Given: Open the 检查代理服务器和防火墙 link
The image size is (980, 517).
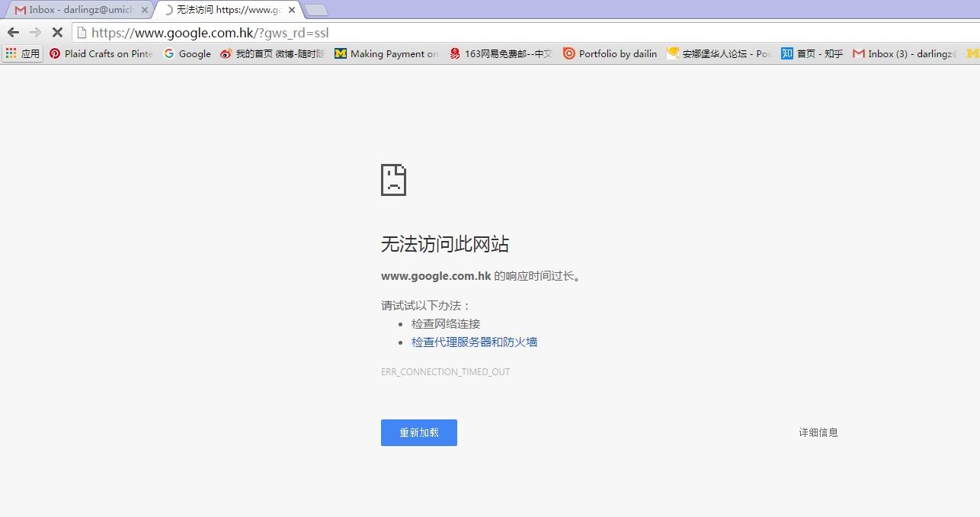Looking at the screenshot, I should coord(474,342).
